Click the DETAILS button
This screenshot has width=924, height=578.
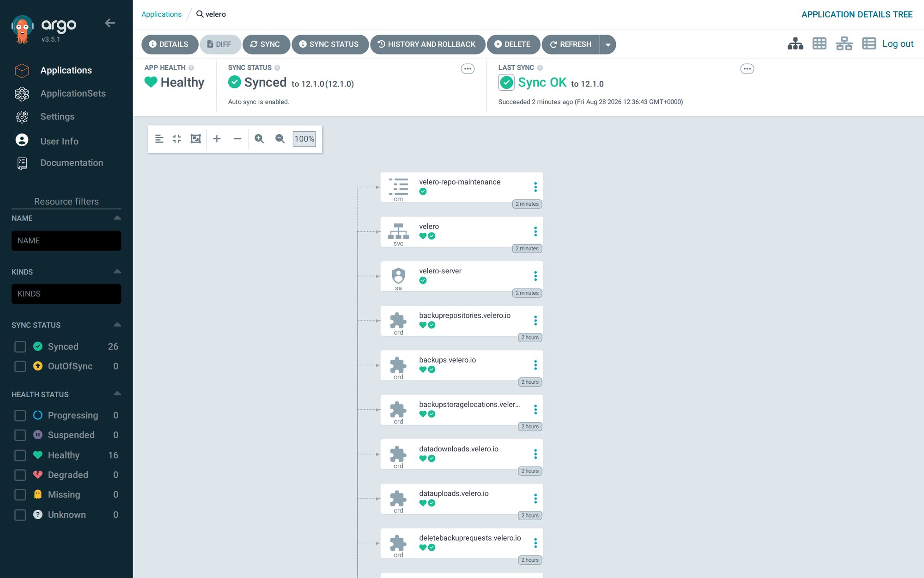pyautogui.click(x=170, y=44)
